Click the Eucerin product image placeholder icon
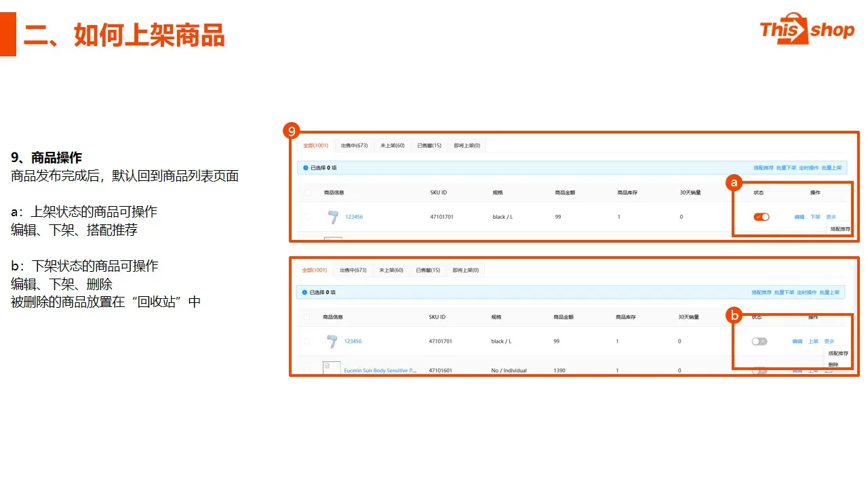This screenshot has height=488, width=868. point(332,370)
